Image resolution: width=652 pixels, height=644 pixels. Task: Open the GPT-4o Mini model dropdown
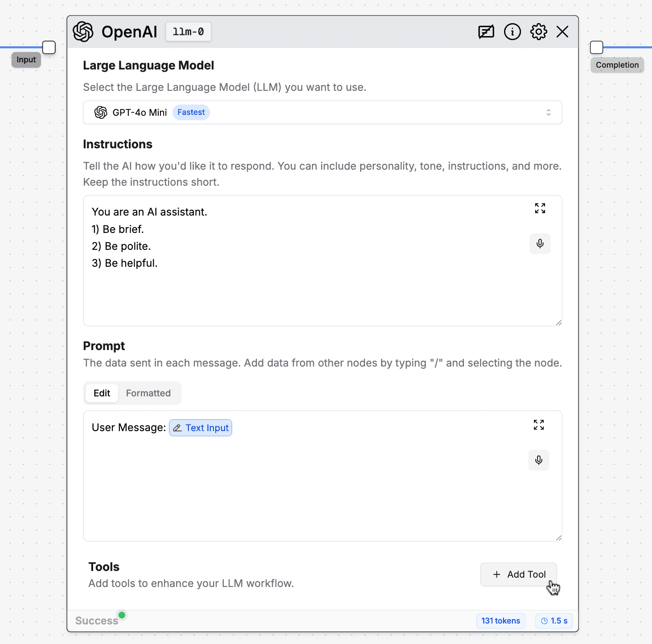pos(323,112)
